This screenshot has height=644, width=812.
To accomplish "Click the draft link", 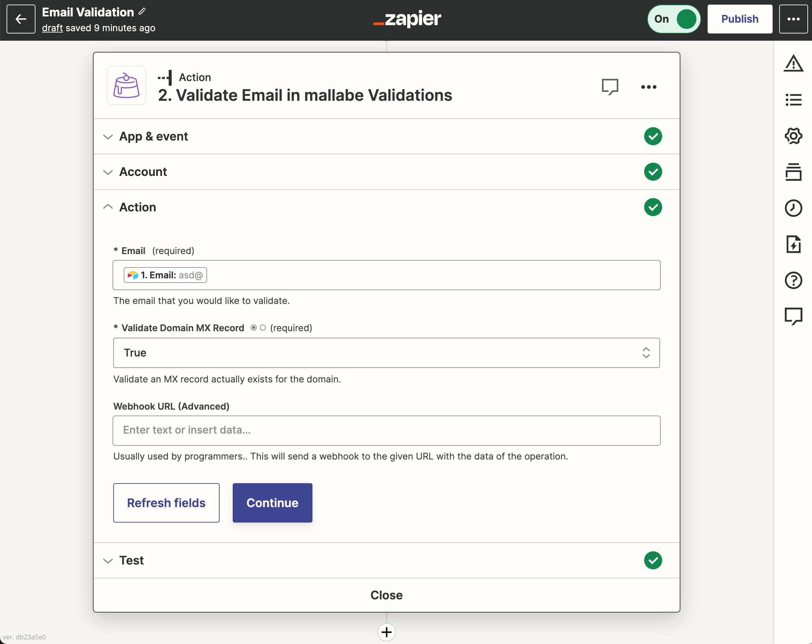I will tap(53, 28).
